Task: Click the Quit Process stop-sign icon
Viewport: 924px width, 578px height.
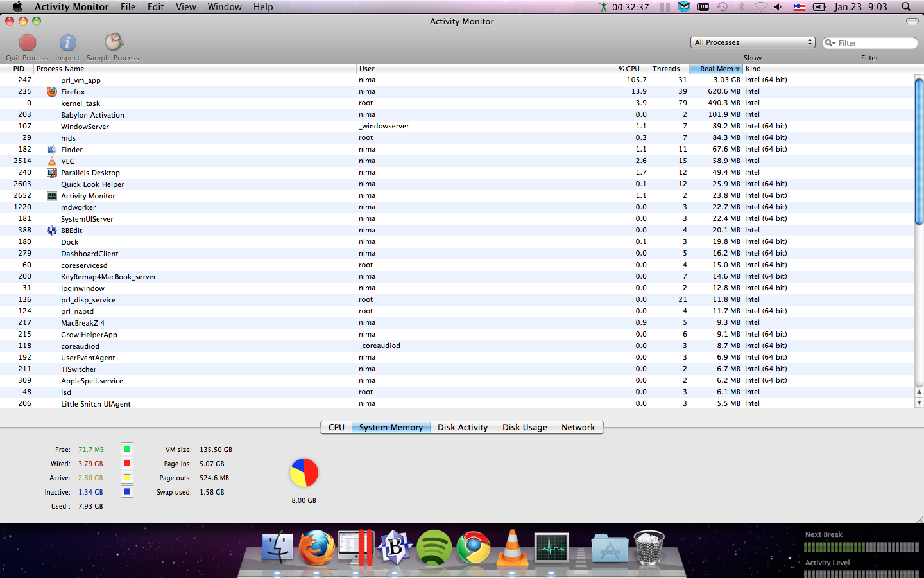Action: point(27,42)
